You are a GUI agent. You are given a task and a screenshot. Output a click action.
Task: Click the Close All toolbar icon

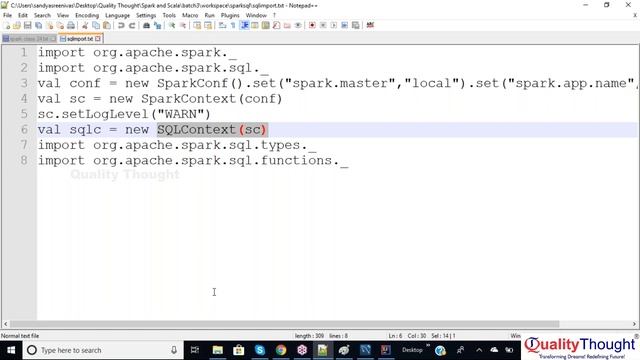60,25
